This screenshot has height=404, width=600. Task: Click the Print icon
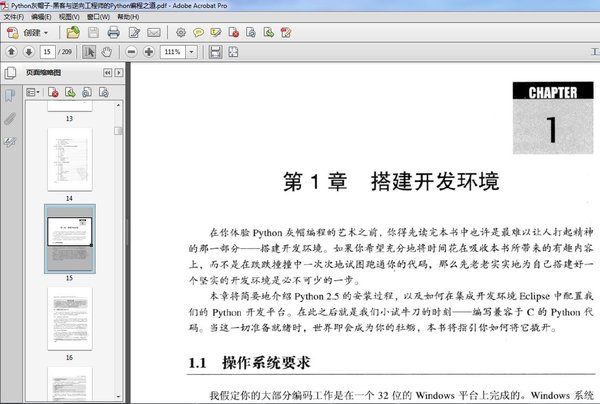click(114, 33)
